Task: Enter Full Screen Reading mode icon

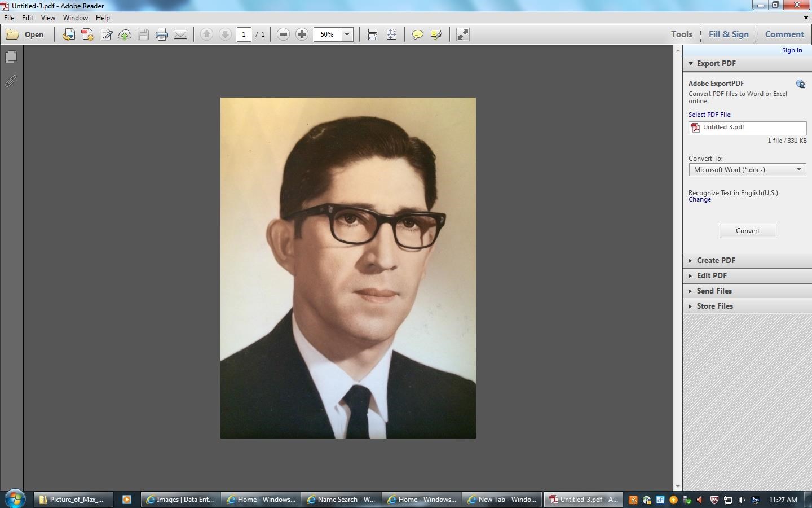Action: (x=463, y=34)
